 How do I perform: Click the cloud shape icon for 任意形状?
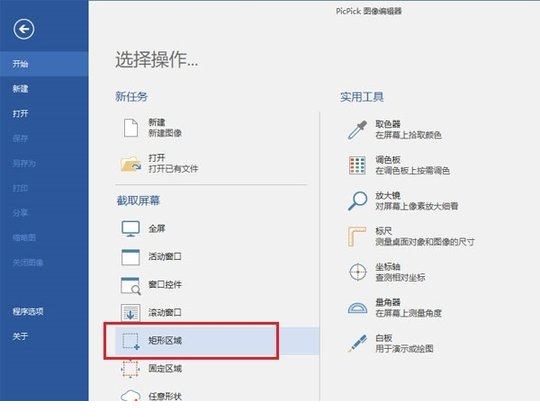click(x=131, y=396)
